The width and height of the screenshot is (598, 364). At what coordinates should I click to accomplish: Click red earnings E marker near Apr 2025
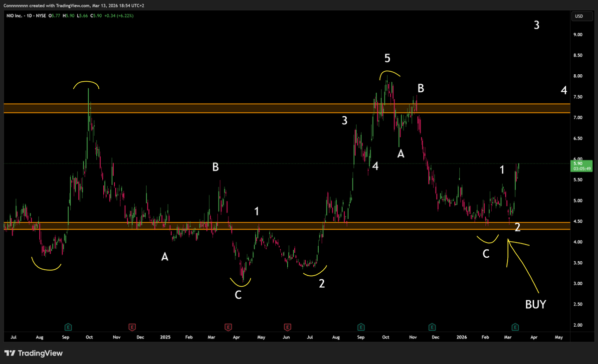[228, 327]
